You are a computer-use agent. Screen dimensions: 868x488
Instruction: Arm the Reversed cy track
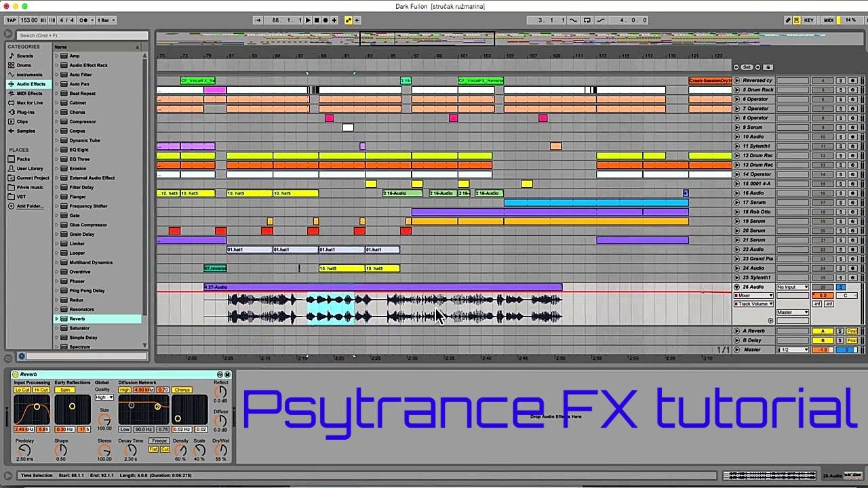coord(852,81)
